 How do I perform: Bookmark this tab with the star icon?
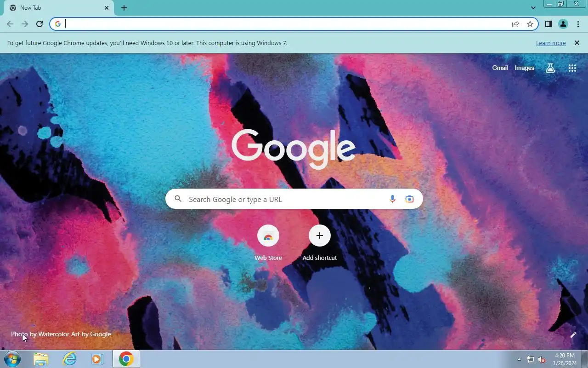pos(530,24)
